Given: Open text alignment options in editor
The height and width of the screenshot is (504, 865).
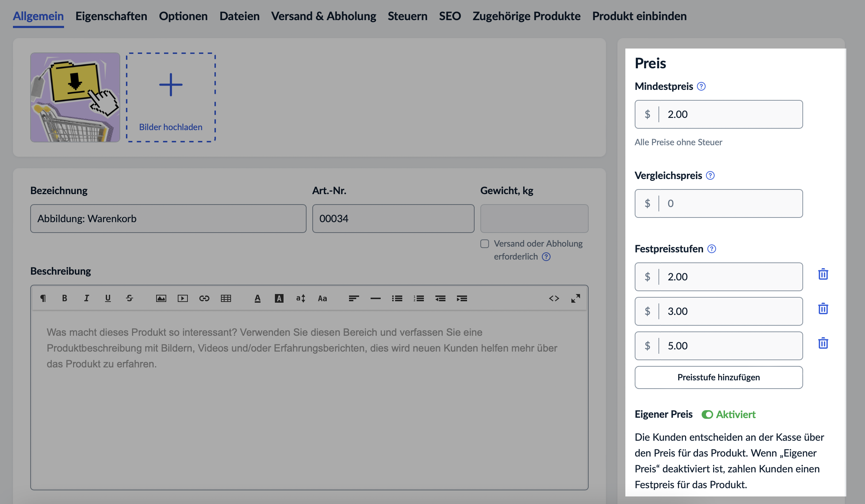Looking at the screenshot, I should [x=354, y=298].
